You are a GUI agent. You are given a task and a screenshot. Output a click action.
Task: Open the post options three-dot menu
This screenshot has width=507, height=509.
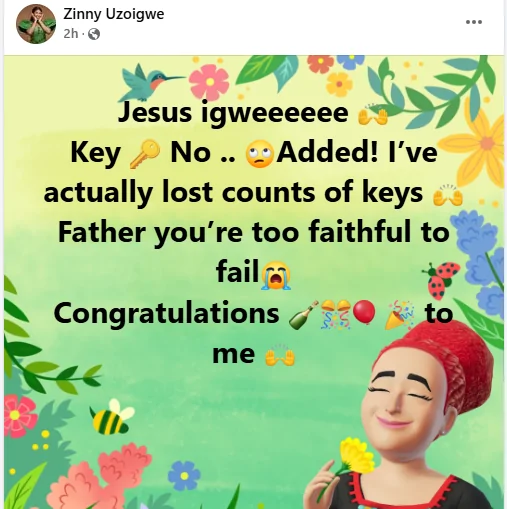click(474, 22)
